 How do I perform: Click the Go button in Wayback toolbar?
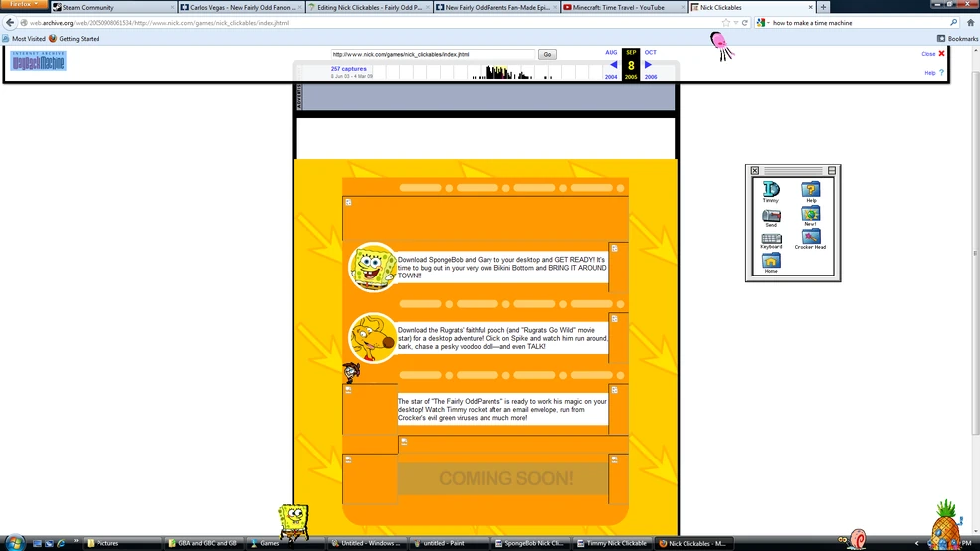(x=547, y=55)
